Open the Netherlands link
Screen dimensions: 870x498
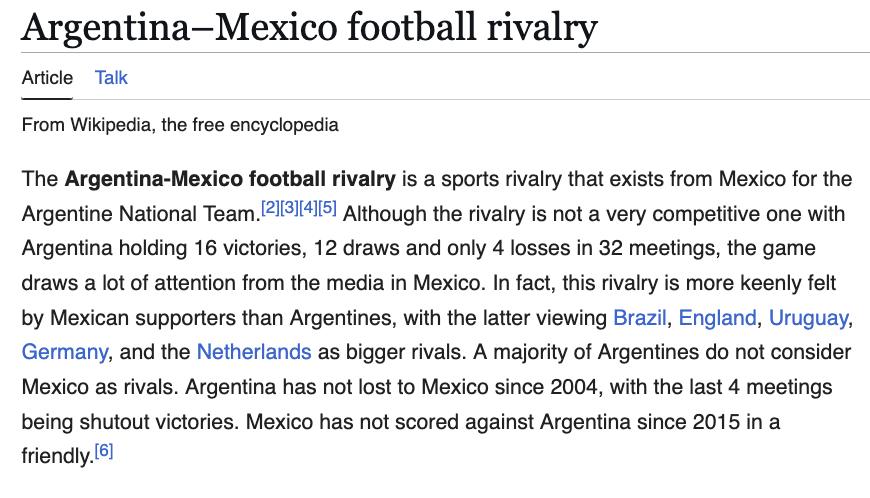[x=254, y=352]
